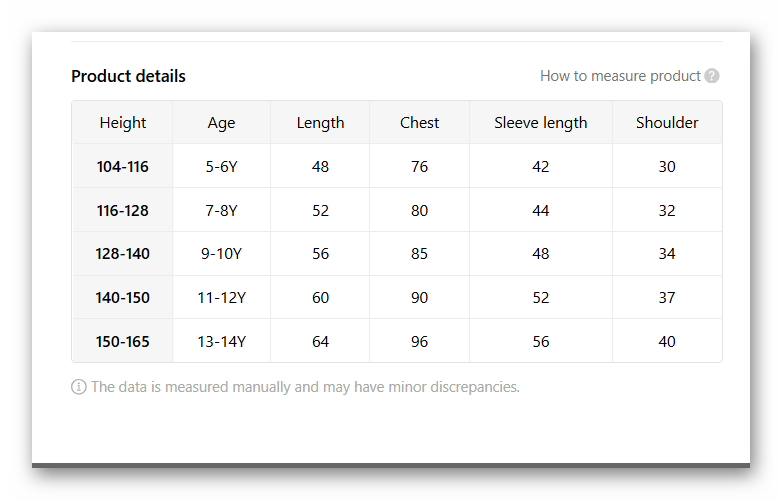This screenshot has height=500, width=782.
Task: Click the 128-140 height row label
Action: tap(123, 254)
